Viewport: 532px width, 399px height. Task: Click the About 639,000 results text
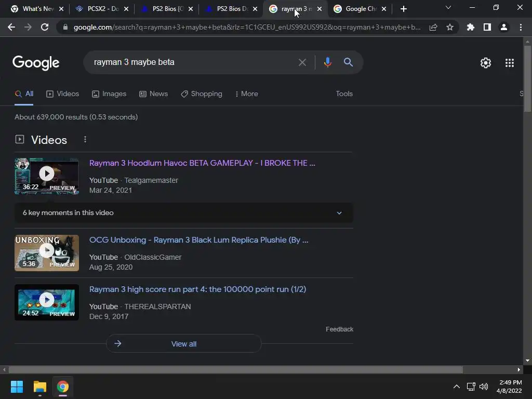pyautogui.click(x=76, y=117)
